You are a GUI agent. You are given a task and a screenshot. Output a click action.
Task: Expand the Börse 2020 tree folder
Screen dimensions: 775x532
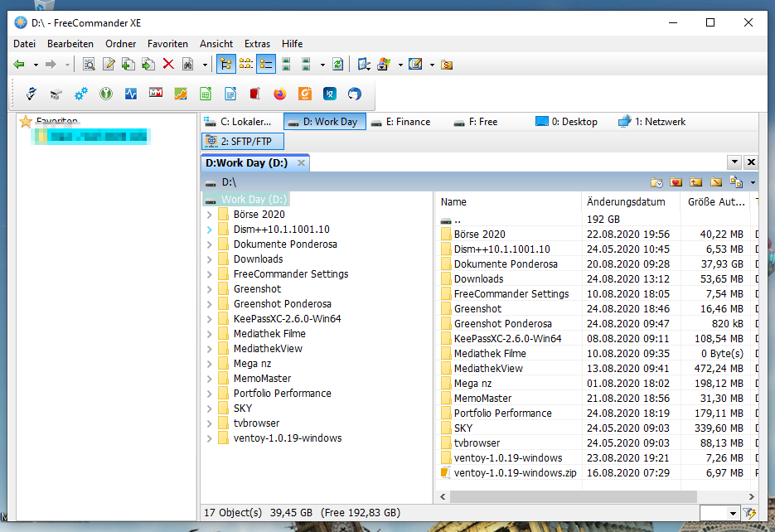210,215
